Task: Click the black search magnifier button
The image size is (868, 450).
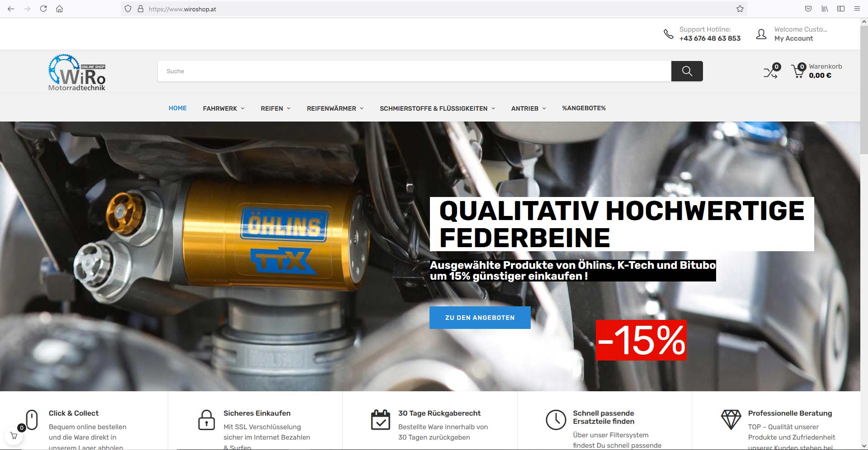Action: tap(687, 71)
